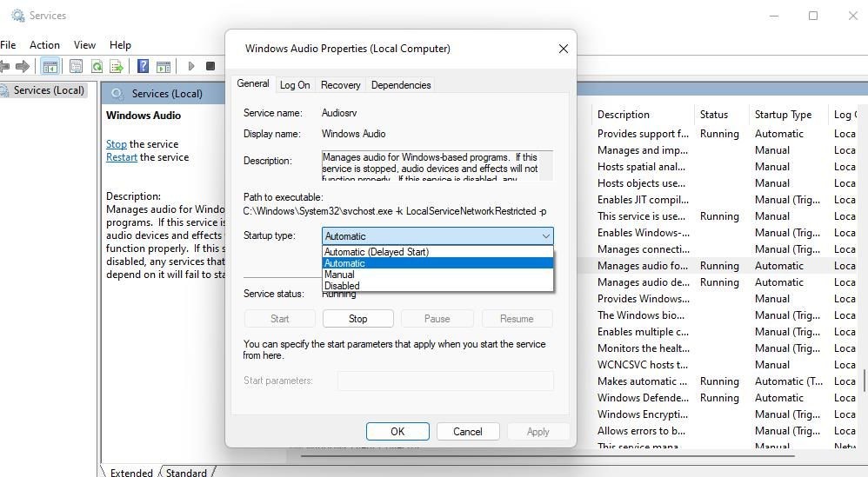Click the Export List toolbar icon
The height and width of the screenshot is (477, 868).
pos(117,67)
